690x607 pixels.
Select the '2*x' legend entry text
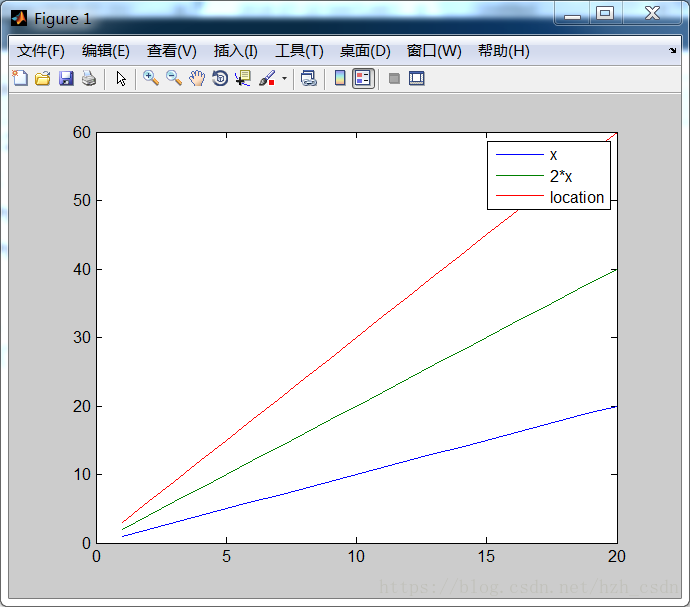pyautogui.click(x=561, y=176)
